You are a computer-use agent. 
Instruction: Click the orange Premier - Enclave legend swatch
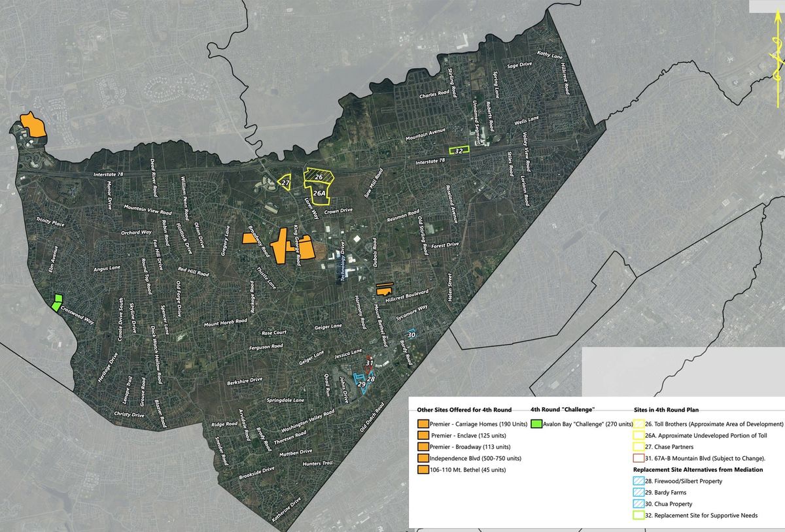click(423, 435)
